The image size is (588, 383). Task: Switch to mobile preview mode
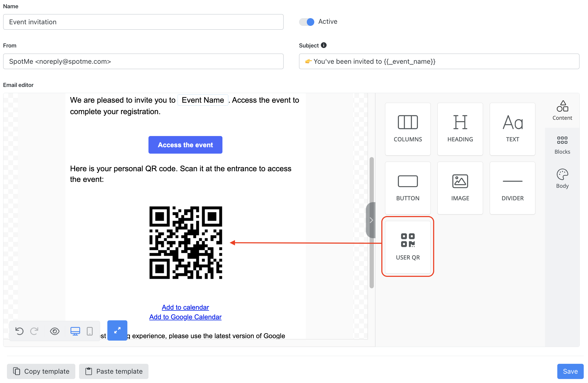[x=90, y=331]
